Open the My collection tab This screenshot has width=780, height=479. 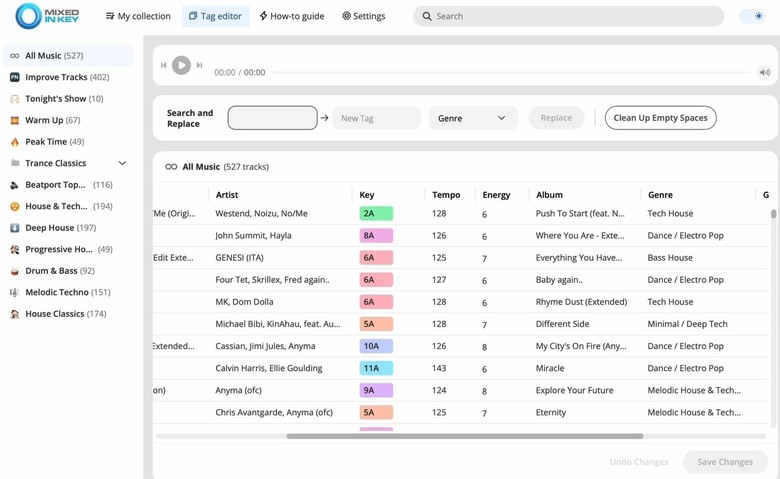(138, 16)
